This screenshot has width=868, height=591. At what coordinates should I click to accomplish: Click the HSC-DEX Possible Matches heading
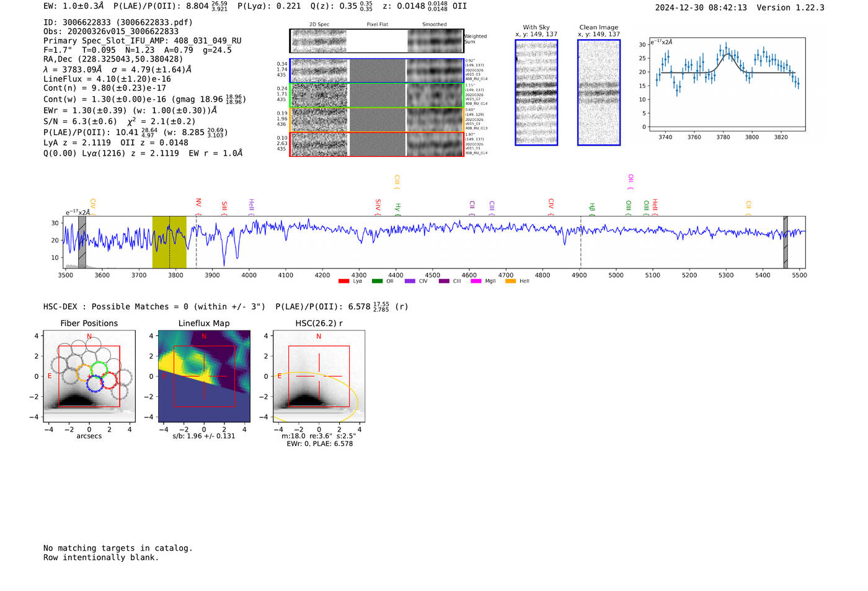(154, 306)
